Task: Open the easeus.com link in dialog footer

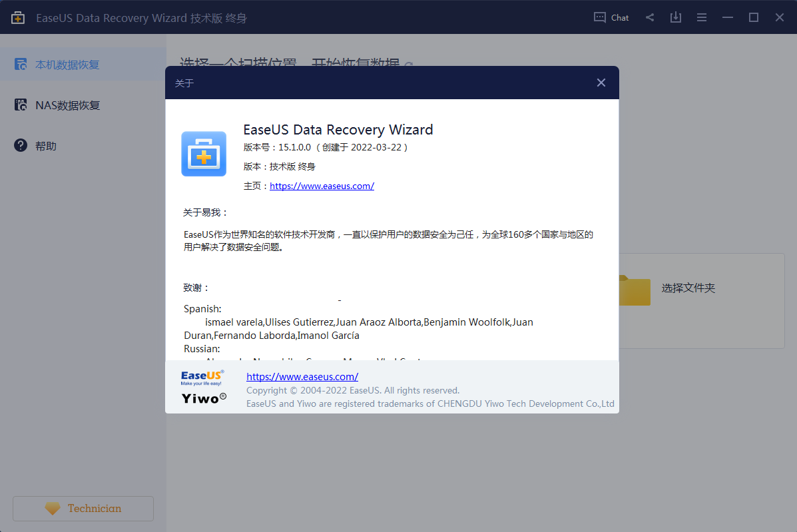Action: click(302, 376)
